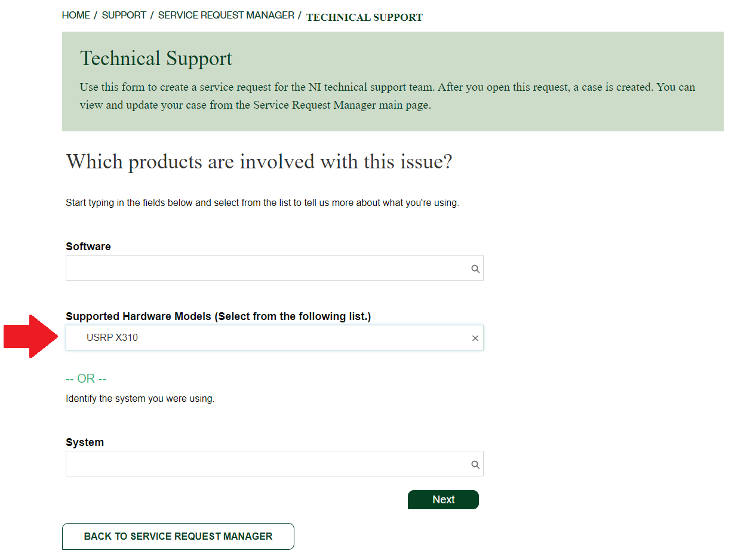Focus the System input field

click(275, 464)
